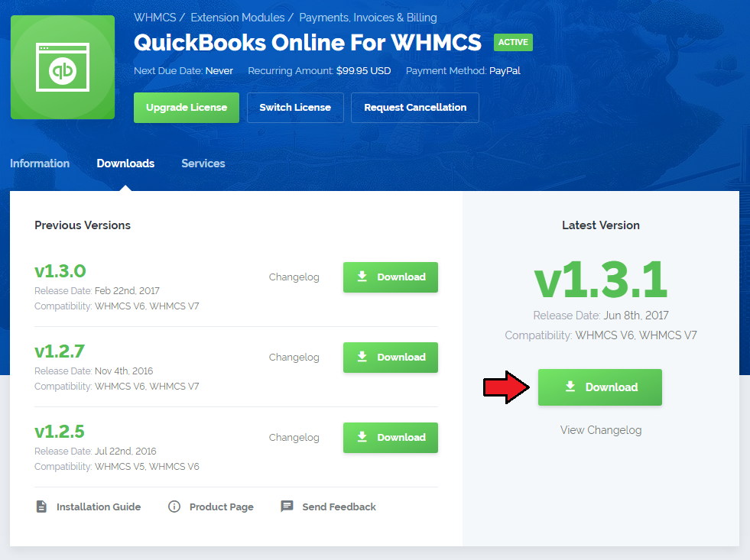750x560 pixels.
Task: Click the QuickBooks product logo thumbnail
Action: click(x=63, y=67)
